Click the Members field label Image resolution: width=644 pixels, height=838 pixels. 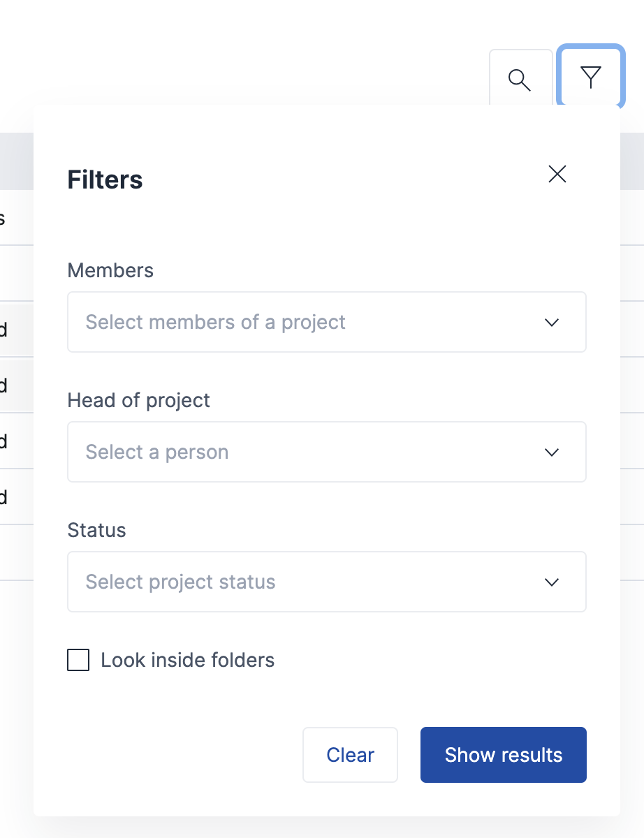point(110,271)
